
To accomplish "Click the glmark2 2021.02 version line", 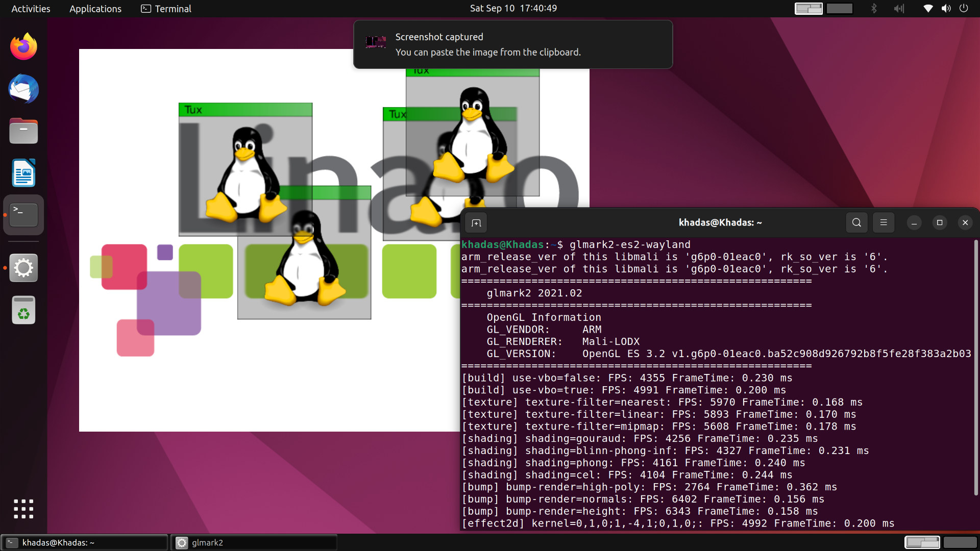I will (x=534, y=293).
